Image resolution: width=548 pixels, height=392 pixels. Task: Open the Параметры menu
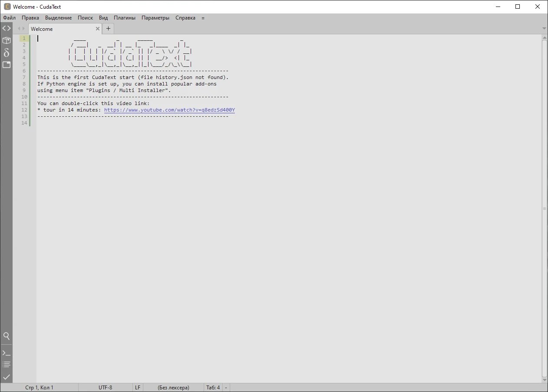tap(155, 18)
